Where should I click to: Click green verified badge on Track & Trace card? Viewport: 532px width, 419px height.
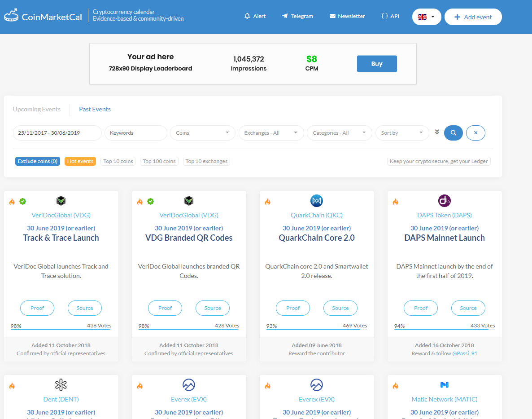point(23,201)
